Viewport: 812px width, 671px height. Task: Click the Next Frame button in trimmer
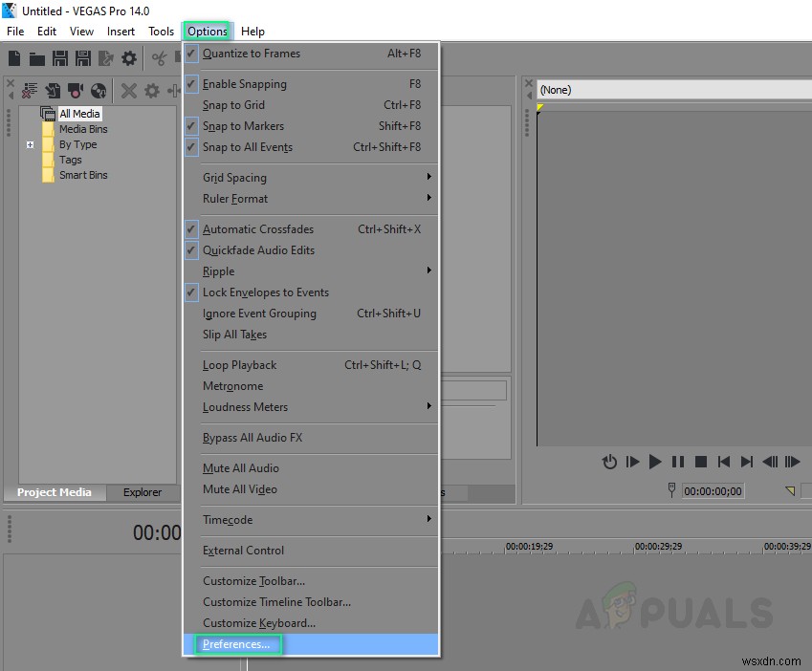tap(792, 462)
